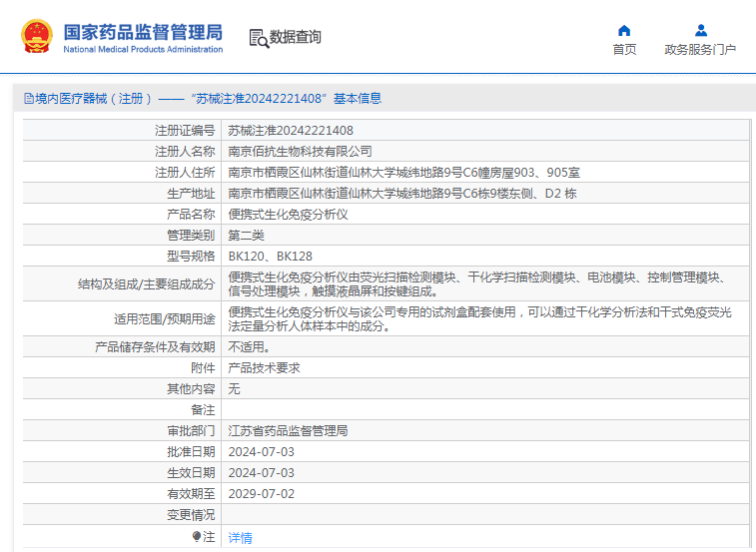Select product name 便携式生化免疫分析仪
This screenshot has width=756, height=552.
(x=288, y=215)
